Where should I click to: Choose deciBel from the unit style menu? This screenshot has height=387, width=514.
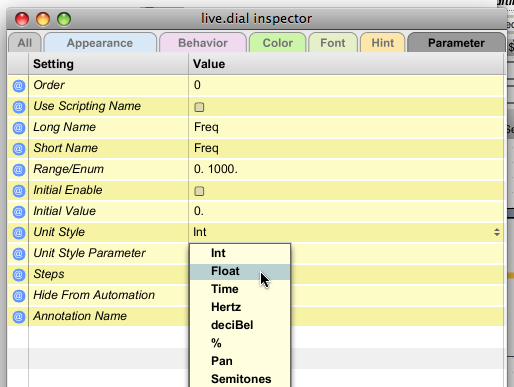click(240, 325)
